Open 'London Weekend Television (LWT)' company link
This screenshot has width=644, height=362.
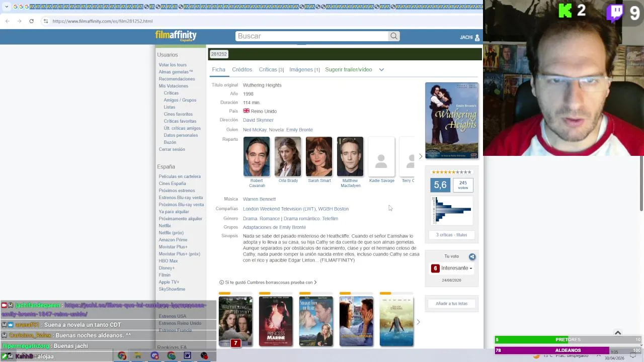coord(279,209)
